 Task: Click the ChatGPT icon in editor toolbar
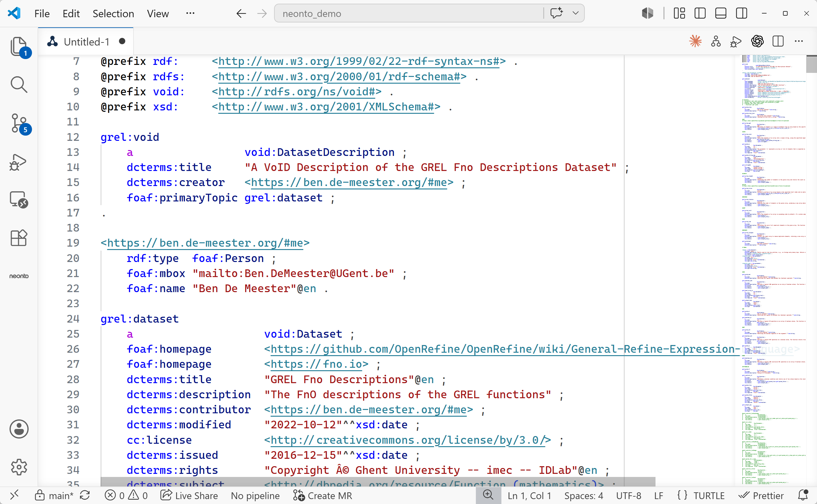757,41
